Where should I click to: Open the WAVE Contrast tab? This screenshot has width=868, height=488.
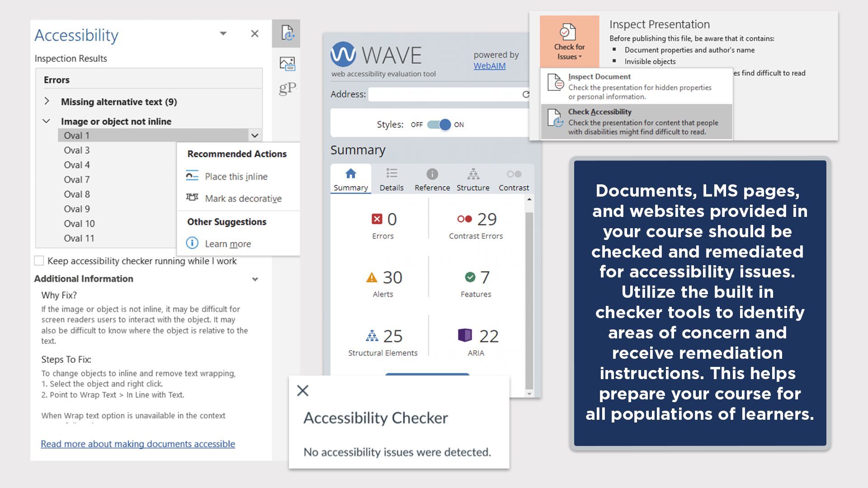(x=514, y=179)
